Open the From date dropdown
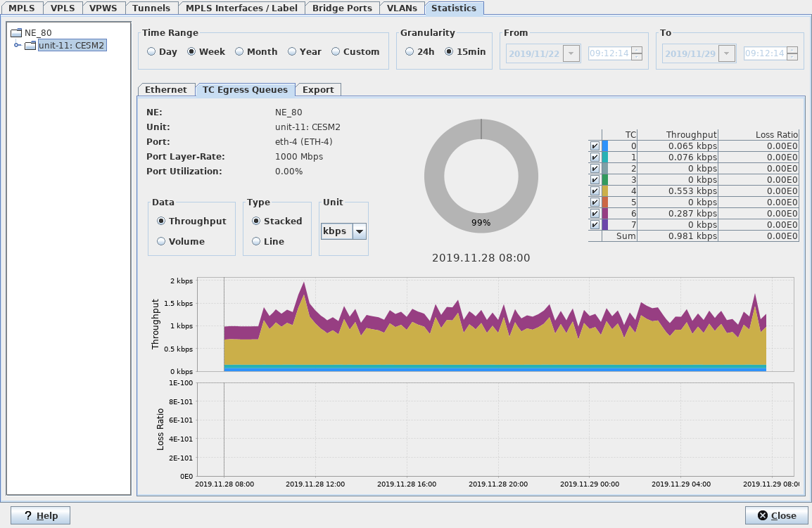Viewport: 812px width, 528px height. click(571, 54)
